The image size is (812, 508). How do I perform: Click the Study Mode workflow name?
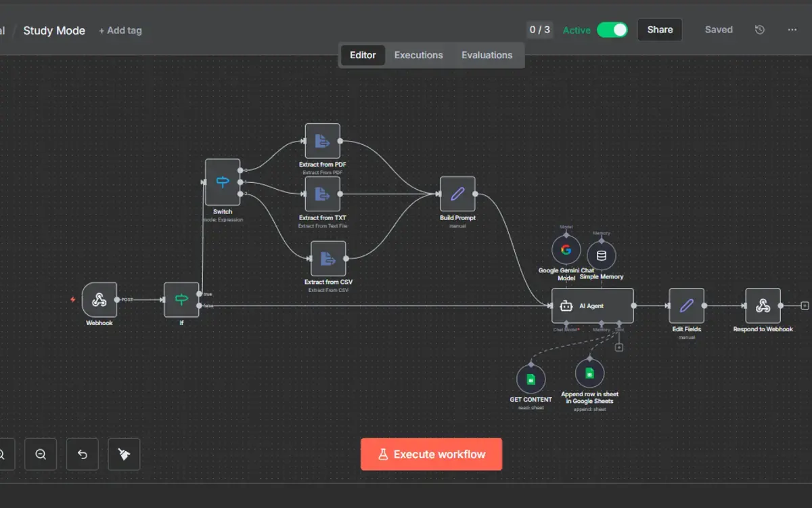[54, 30]
